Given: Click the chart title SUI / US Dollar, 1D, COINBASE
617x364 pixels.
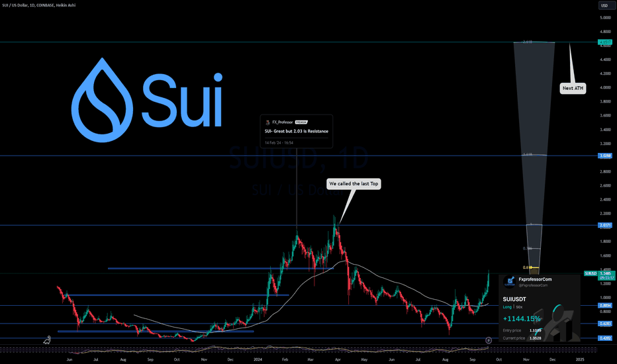Looking at the screenshot, I should tap(38, 5).
